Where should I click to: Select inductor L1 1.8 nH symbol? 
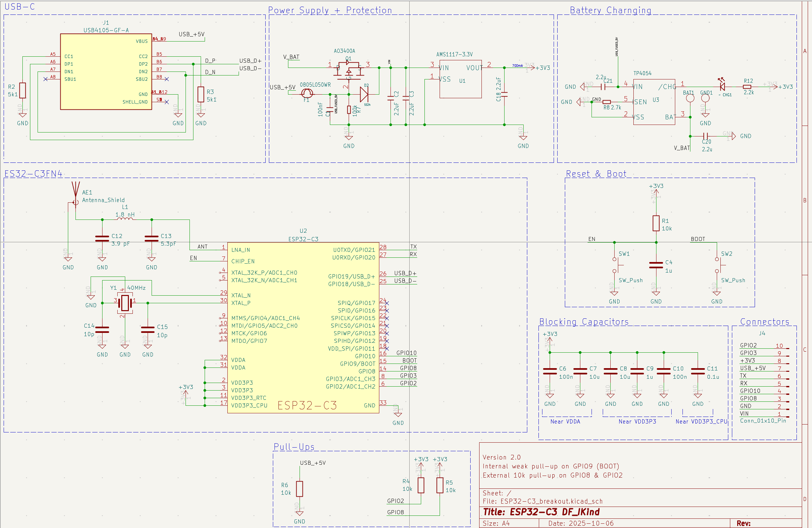pos(125,219)
